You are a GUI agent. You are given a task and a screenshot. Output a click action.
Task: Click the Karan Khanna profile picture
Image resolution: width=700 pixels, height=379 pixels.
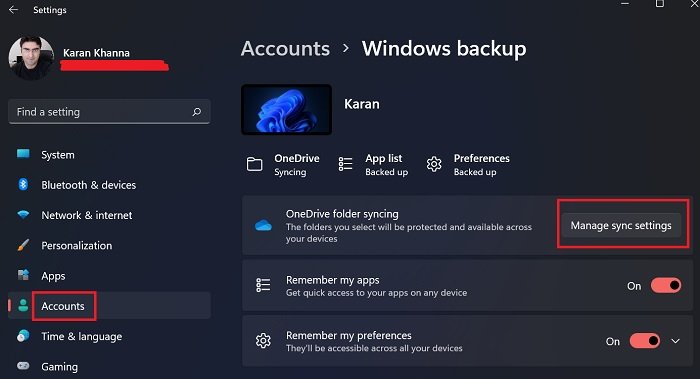[31, 58]
